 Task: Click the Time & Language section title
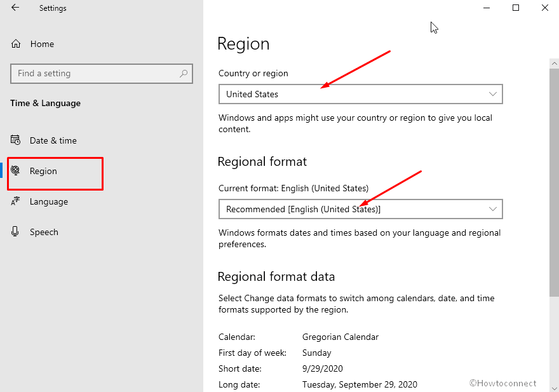pyautogui.click(x=45, y=103)
